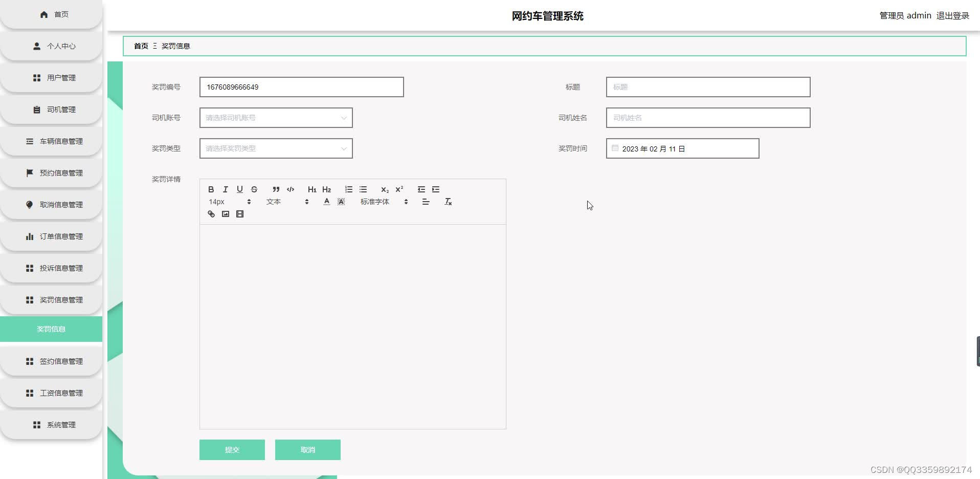Apply superscript formatting
Screen dimensions: 980x479
(399, 189)
